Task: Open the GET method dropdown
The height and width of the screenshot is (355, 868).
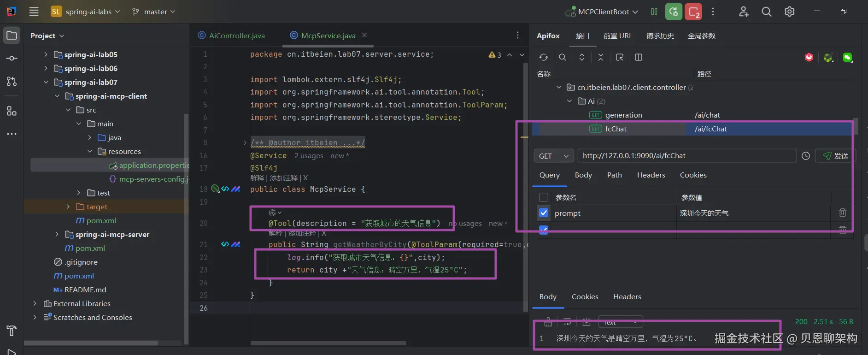Action: 553,156
